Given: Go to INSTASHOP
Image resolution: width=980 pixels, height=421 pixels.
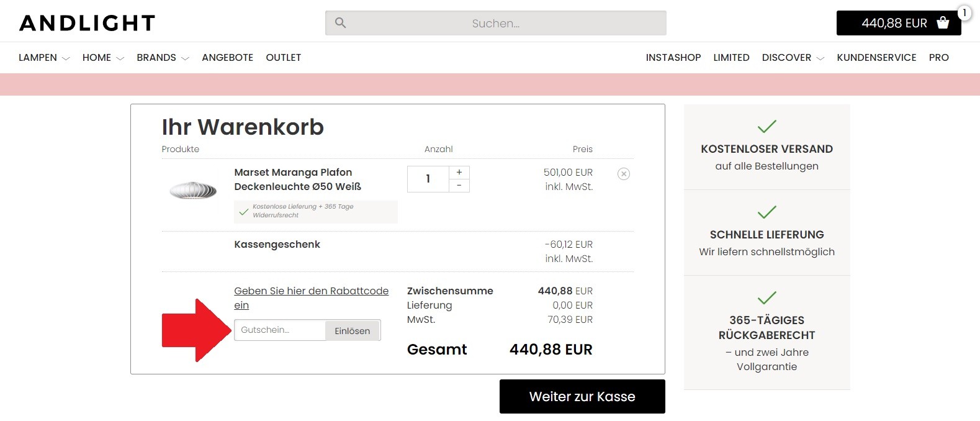Looking at the screenshot, I should click(673, 58).
